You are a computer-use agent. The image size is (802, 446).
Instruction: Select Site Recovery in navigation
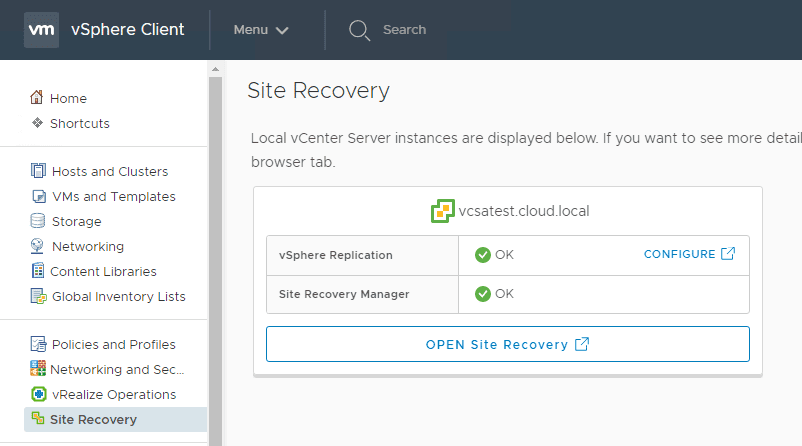tap(93, 419)
